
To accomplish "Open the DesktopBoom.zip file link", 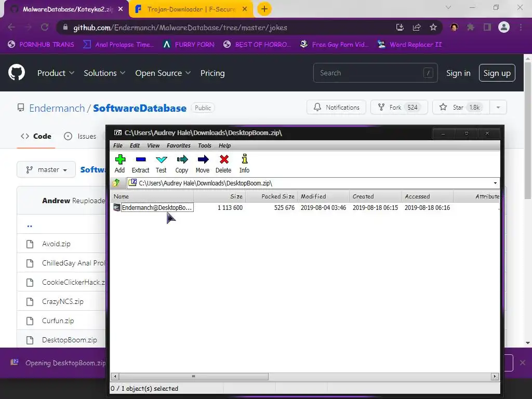I will [69, 340].
